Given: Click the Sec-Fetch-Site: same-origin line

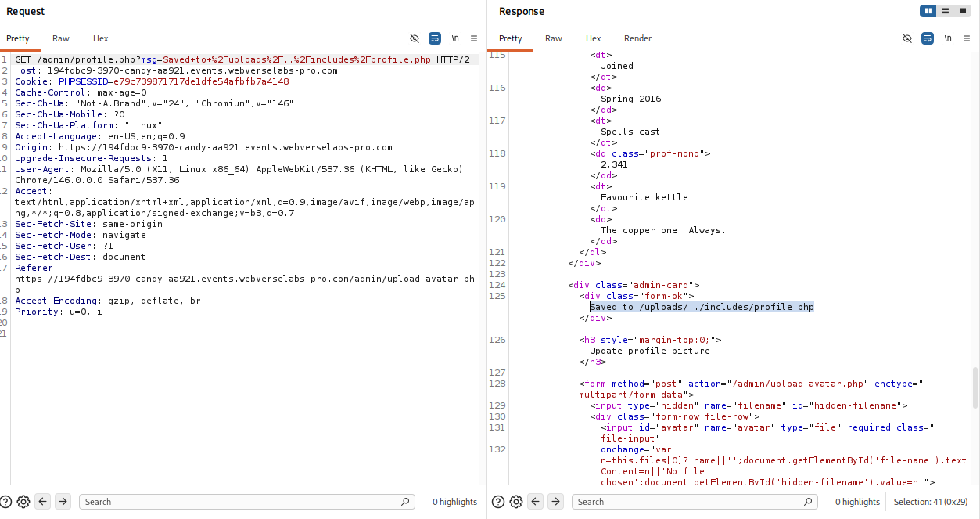Looking at the screenshot, I should tap(88, 224).
